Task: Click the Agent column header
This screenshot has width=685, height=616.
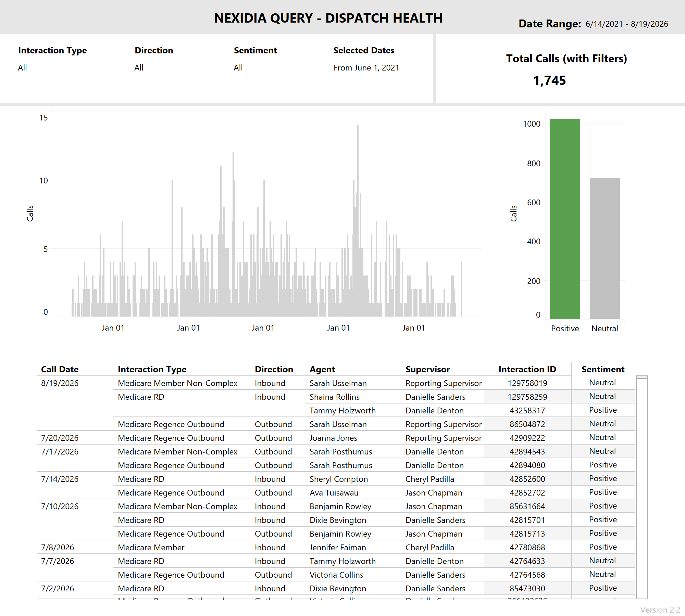Action: [322, 369]
